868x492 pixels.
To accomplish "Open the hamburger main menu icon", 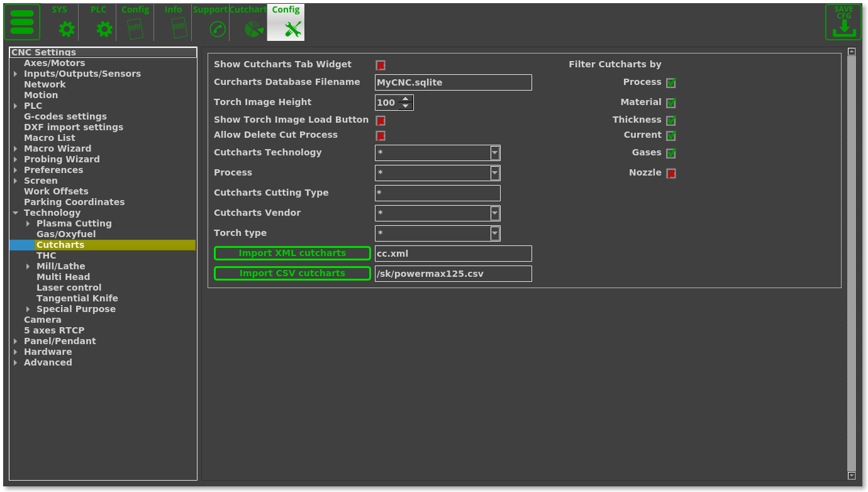I will [22, 22].
